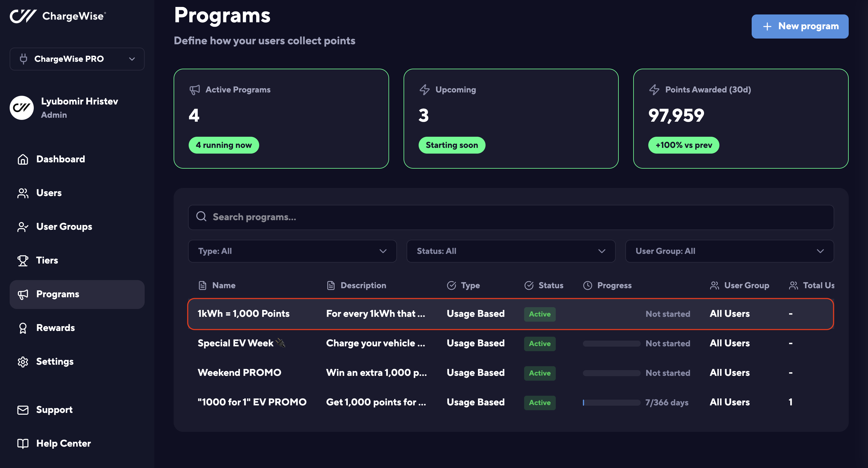This screenshot has width=868, height=468.
Task: Click the Dashboard house icon
Action: pyautogui.click(x=23, y=159)
